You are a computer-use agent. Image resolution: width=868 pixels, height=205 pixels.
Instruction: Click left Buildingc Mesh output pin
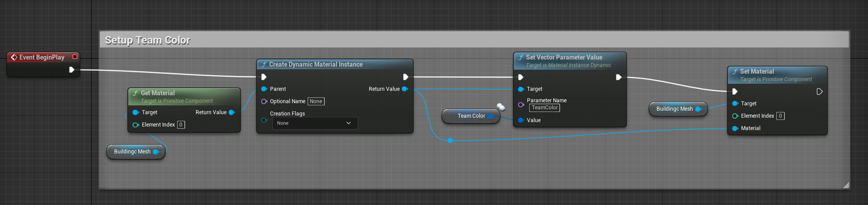156,152
